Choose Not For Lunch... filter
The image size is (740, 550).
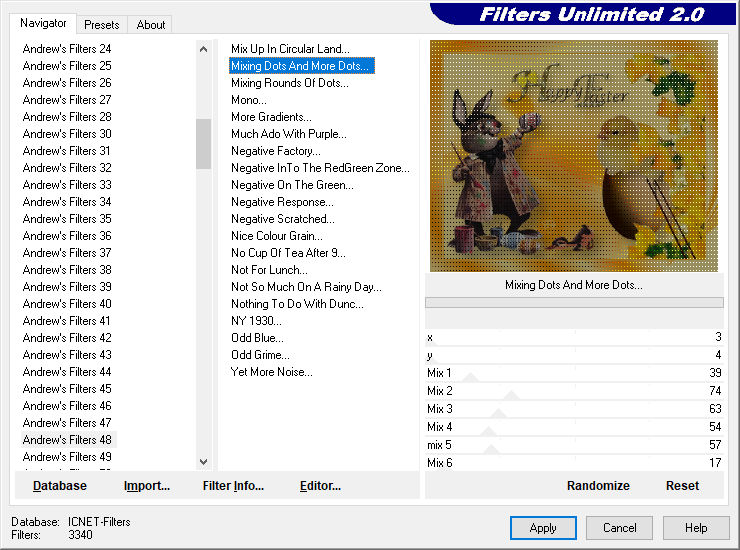coord(269,270)
